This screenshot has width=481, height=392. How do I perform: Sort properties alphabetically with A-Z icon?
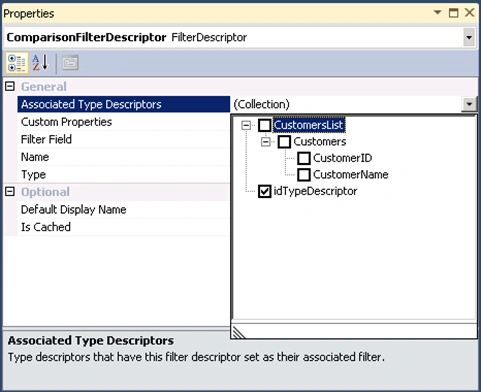coord(40,63)
